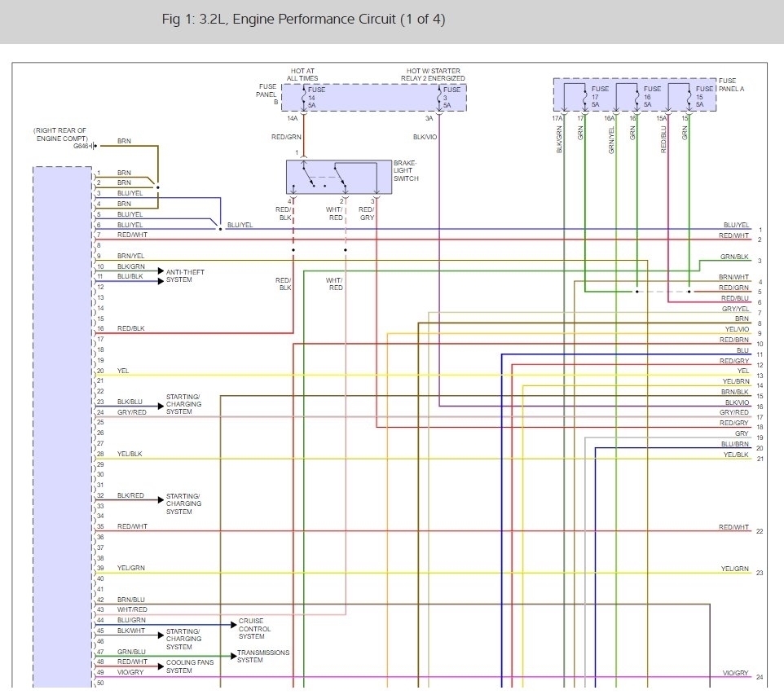This screenshot has height=699, width=784.
Task: Click the Cruise Control System label
Action: click(254, 628)
